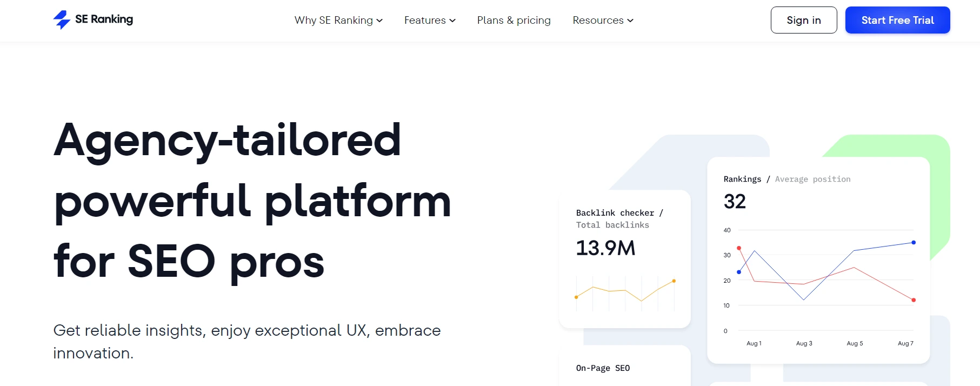Viewport: 980px width, 386px height.
Task: Start the free trial
Action: (897, 20)
